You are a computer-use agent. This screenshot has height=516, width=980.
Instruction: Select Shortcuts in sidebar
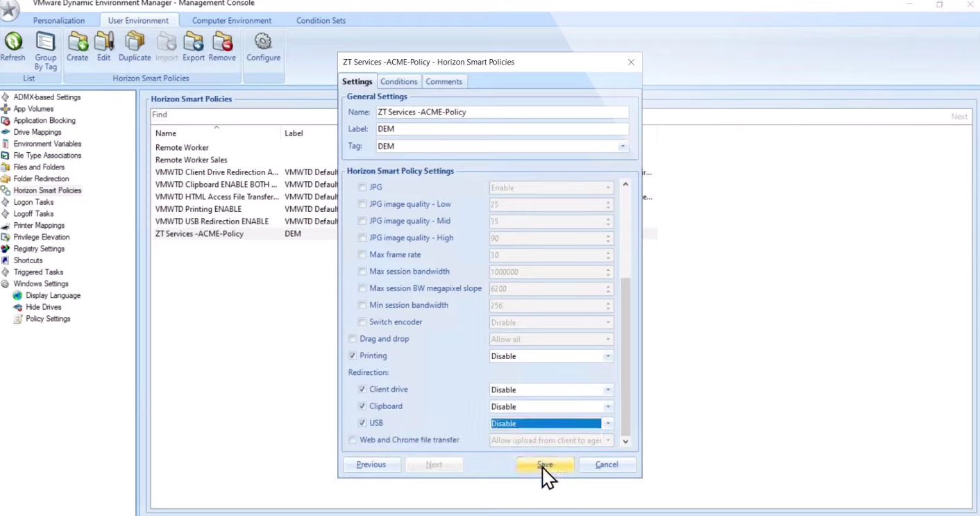pyautogui.click(x=28, y=260)
